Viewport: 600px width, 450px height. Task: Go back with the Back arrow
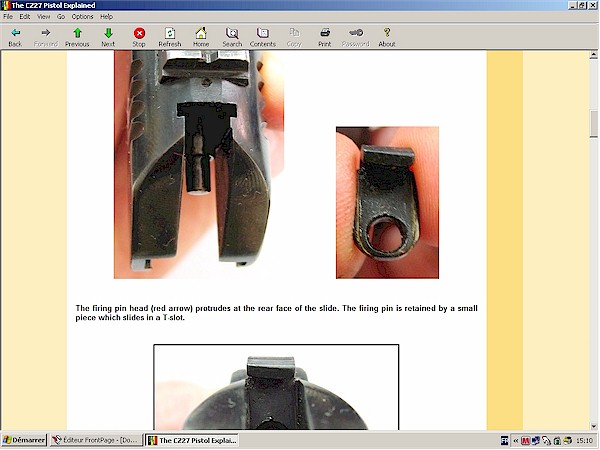[15, 37]
